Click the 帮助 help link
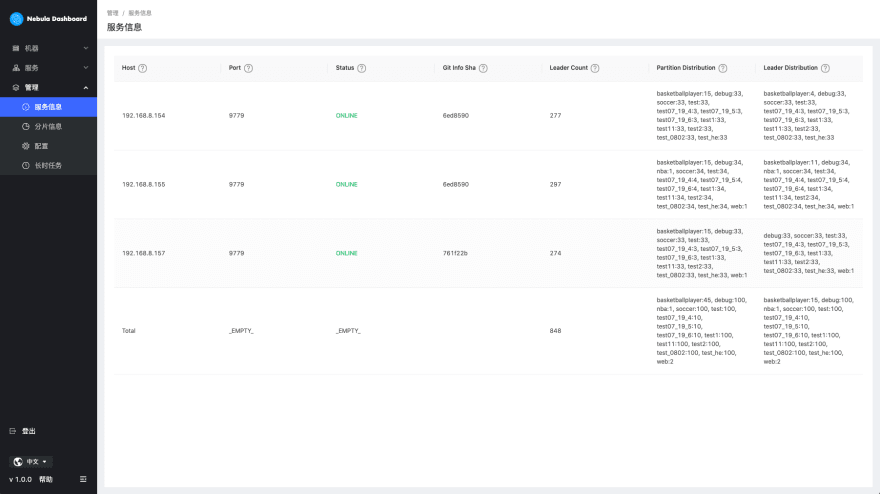Screen dimensions: 880x494 (45, 479)
